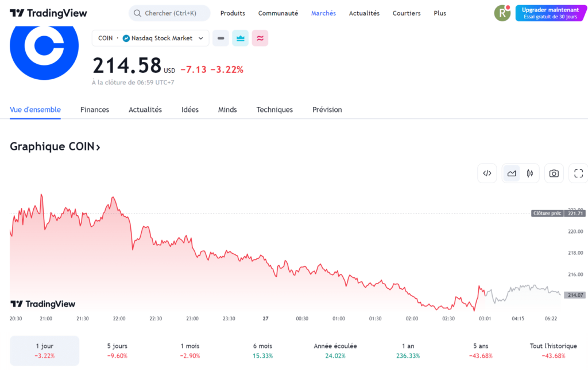
Task: Click the embed code icon above the chart
Action: (487, 173)
